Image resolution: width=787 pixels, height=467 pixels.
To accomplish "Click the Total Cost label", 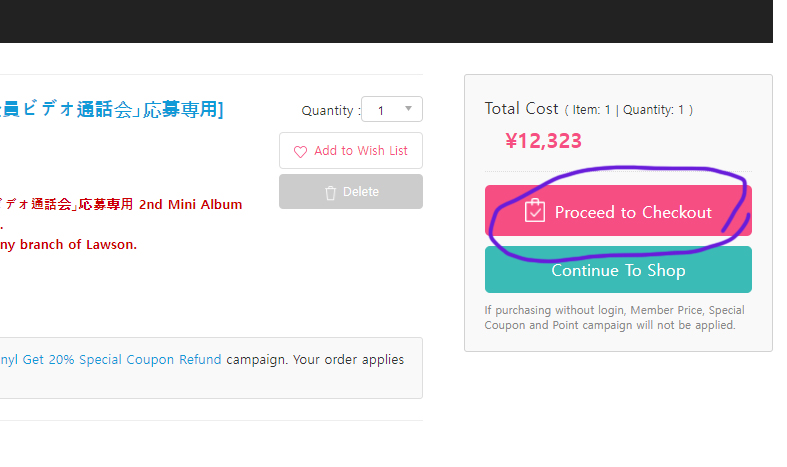I will (521, 108).
